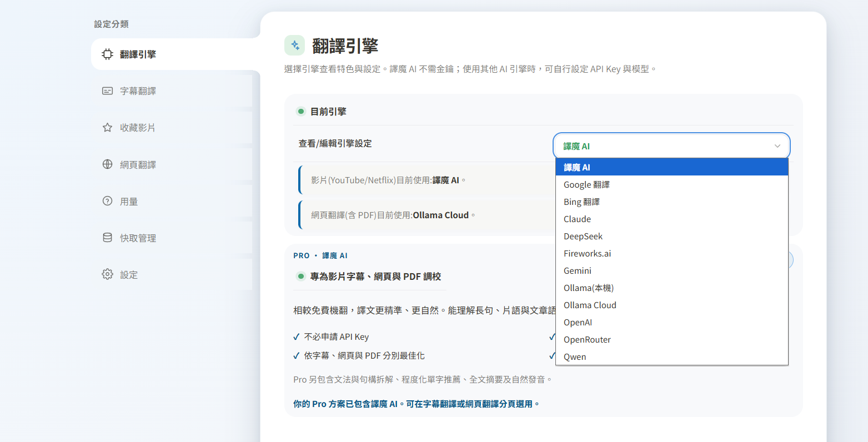
Task: Click the chip icon beside 翻譯引擎
Action: (x=107, y=54)
